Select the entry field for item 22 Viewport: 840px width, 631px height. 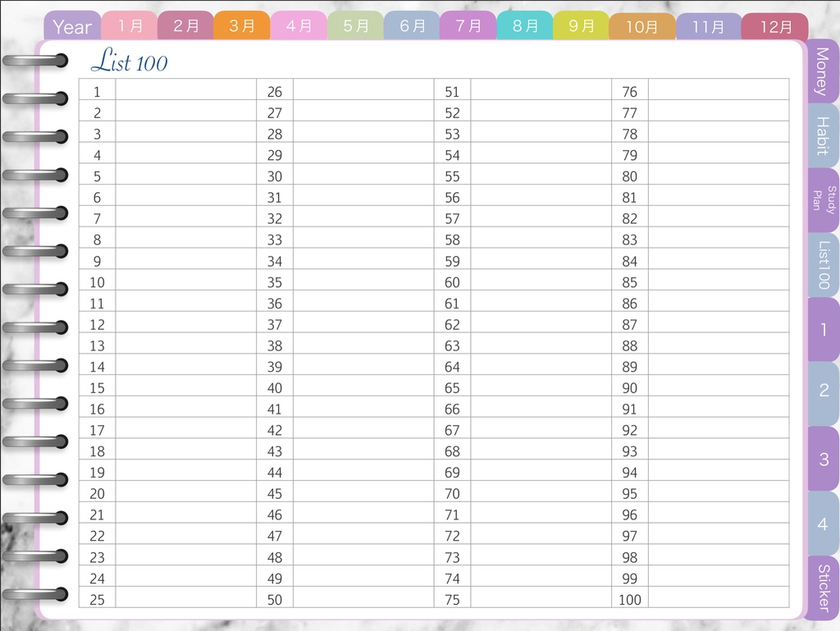pos(186,533)
